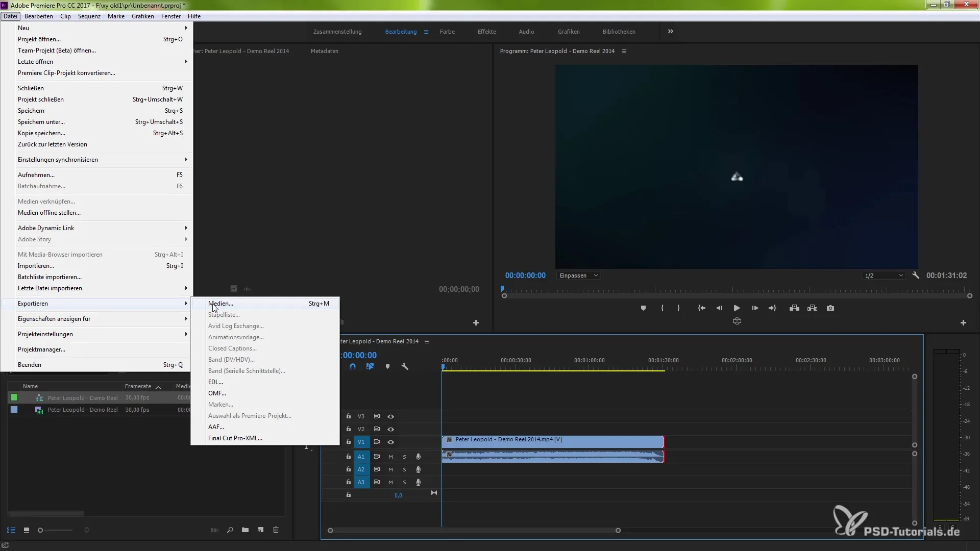Viewport: 980px width, 551px height.
Task: Solo audio track A1
Action: [404, 457]
